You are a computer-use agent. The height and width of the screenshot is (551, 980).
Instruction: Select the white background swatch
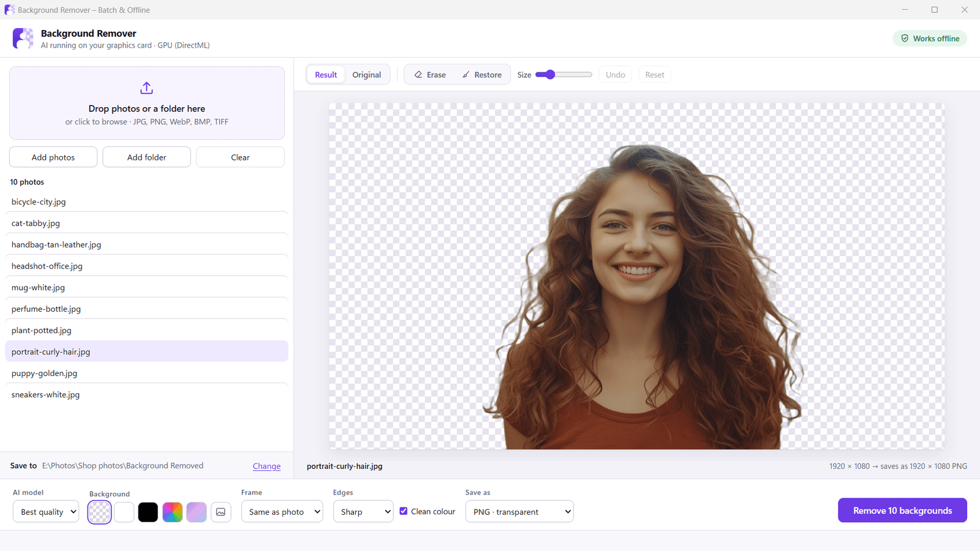[124, 512]
